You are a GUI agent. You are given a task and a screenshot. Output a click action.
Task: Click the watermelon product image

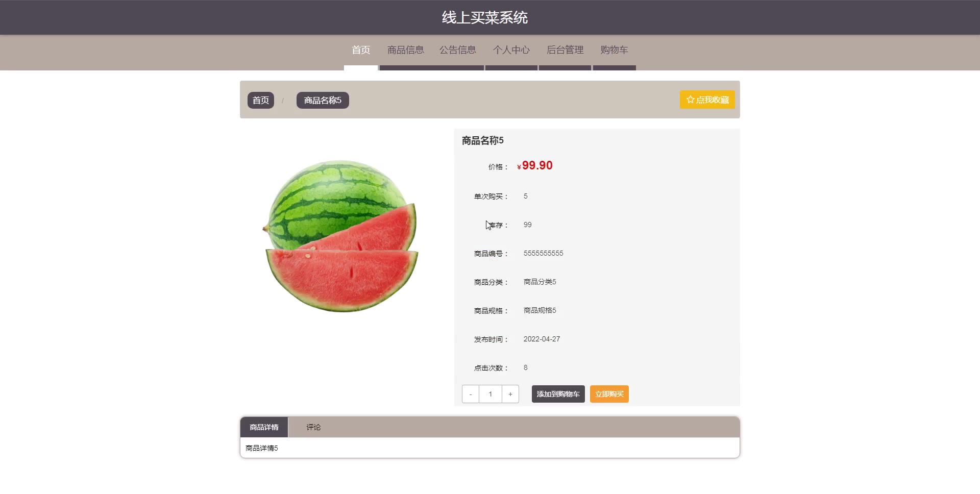click(341, 235)
